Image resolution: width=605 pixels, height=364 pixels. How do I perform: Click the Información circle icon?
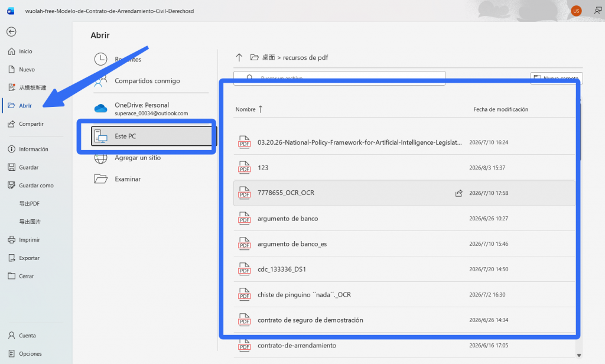12,149
